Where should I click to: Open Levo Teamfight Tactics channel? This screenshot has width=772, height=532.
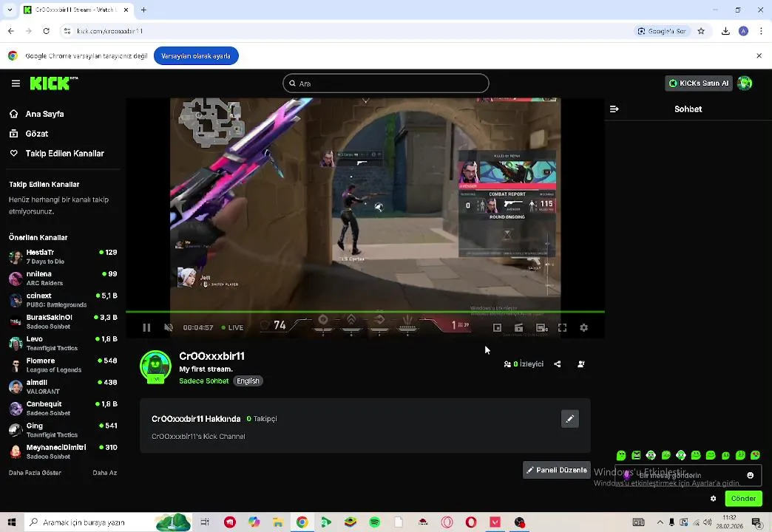pos(63,343)
